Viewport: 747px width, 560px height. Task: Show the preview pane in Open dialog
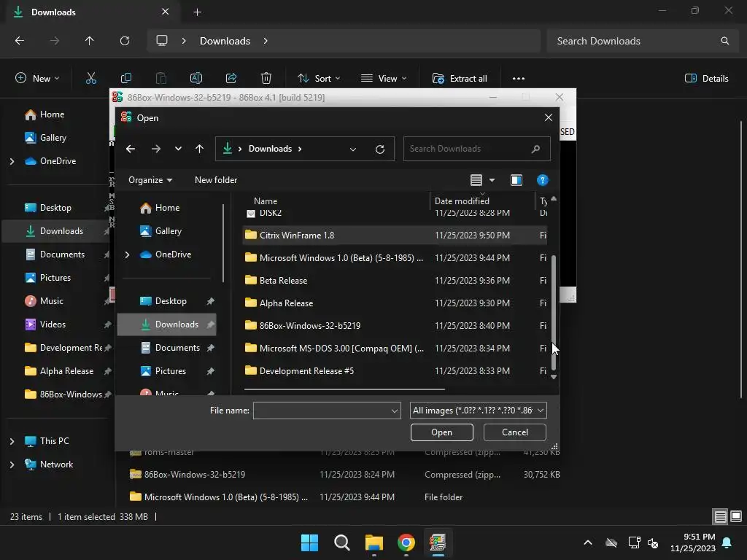516,180
